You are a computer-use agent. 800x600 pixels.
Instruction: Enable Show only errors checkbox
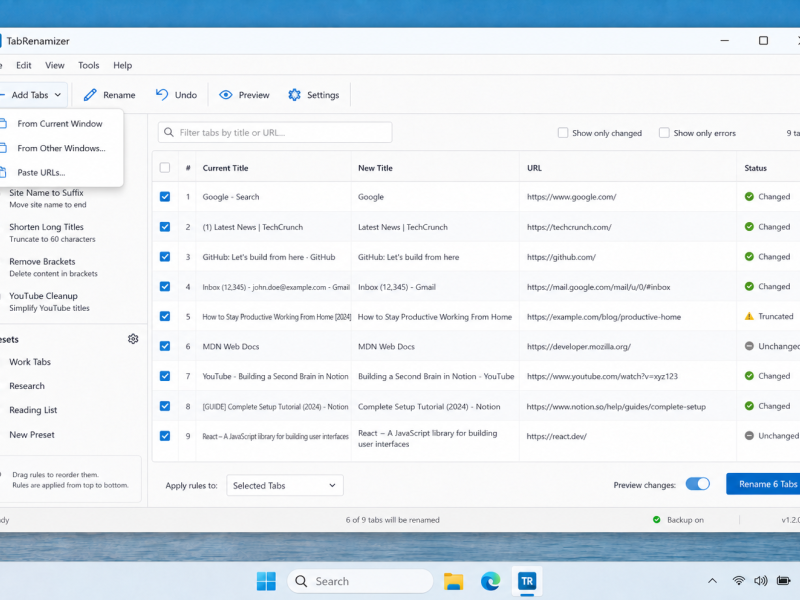664,133
